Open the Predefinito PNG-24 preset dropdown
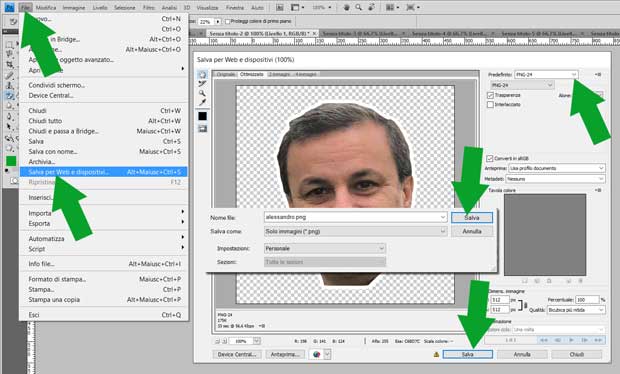 546,74
